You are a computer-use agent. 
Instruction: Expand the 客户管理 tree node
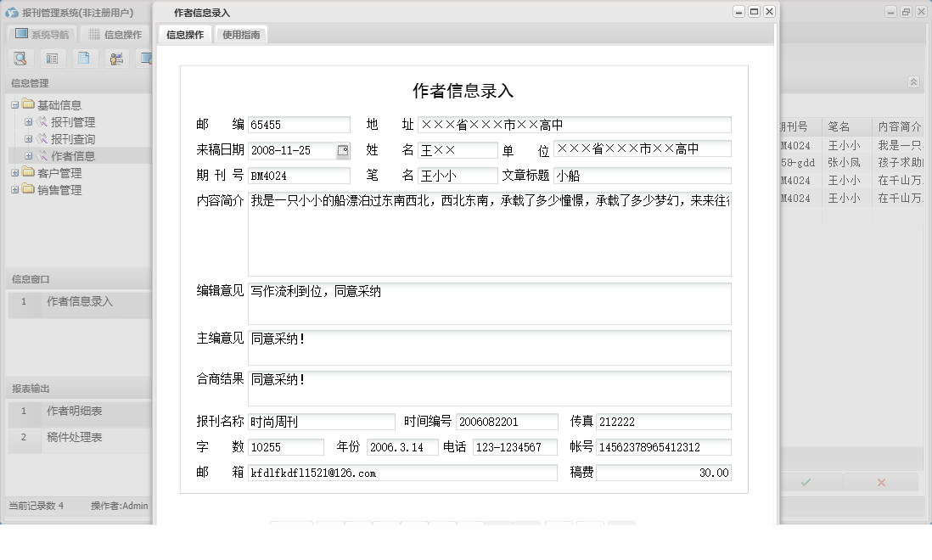(14, 172)
